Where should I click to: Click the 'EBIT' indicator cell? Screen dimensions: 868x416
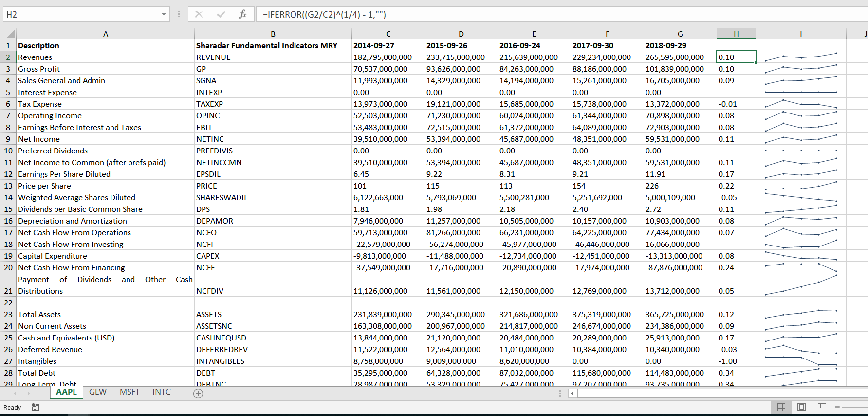(273, 127)
